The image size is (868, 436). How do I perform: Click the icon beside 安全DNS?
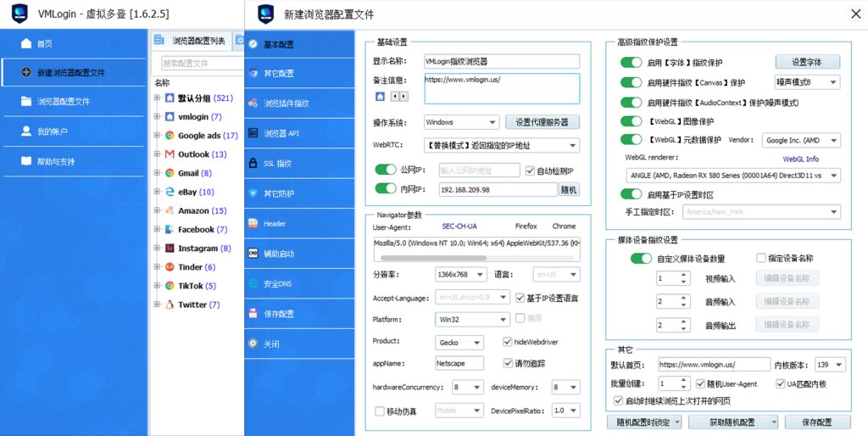(x=253, y=283)
